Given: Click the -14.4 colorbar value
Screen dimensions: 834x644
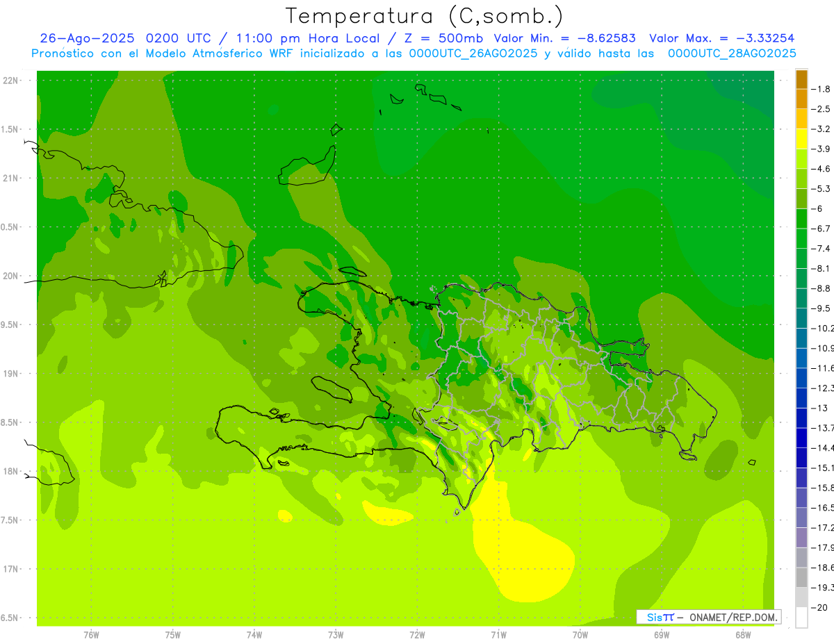Looking at the screenshot, I should [823, 447].
